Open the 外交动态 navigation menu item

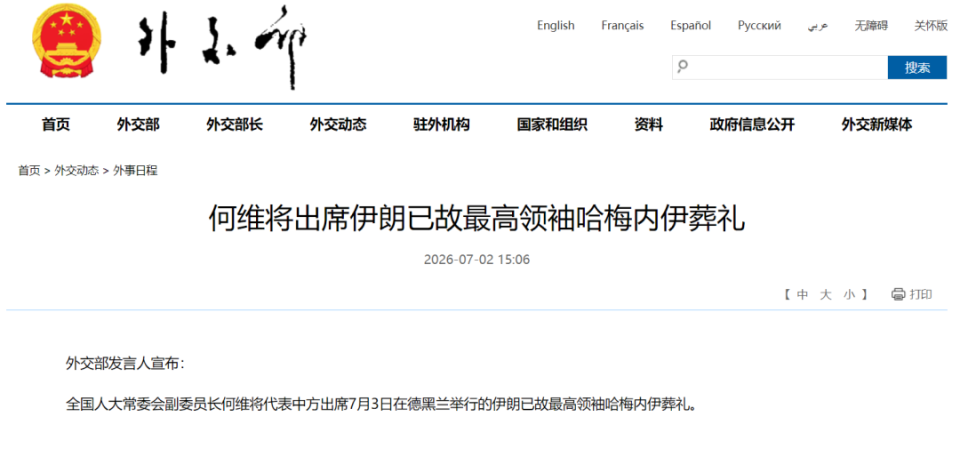click(x=338, y=125)
